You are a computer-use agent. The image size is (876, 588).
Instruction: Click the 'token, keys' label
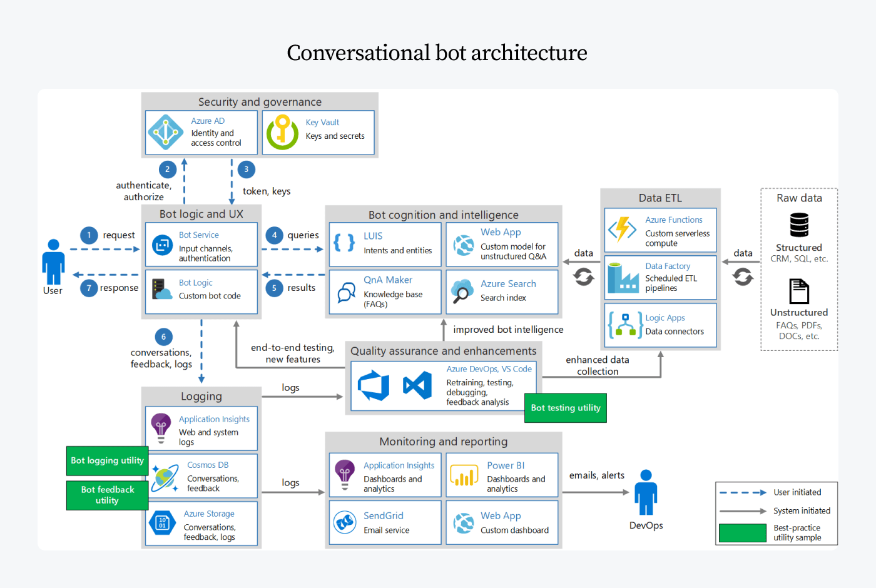tap(267, 191)
